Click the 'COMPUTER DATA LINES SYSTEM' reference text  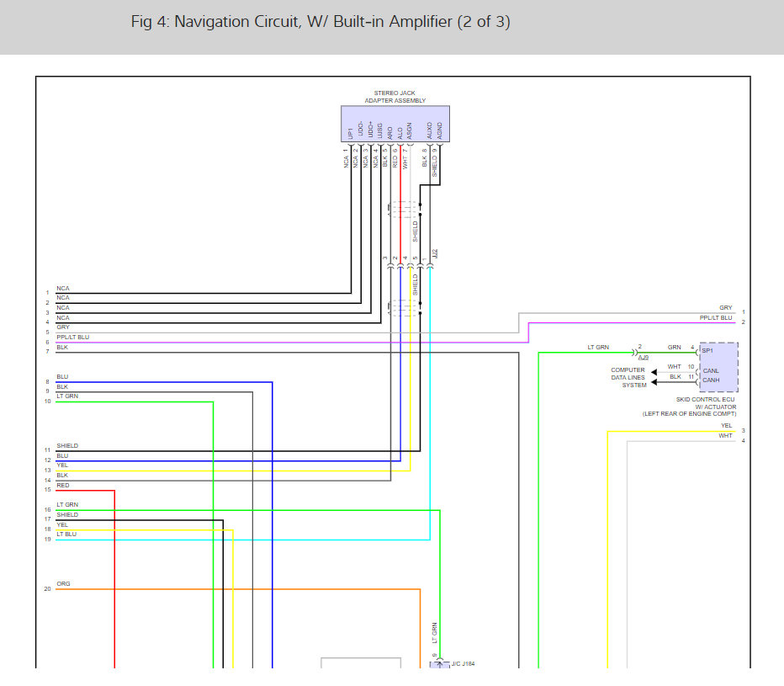tap(628, 377)
